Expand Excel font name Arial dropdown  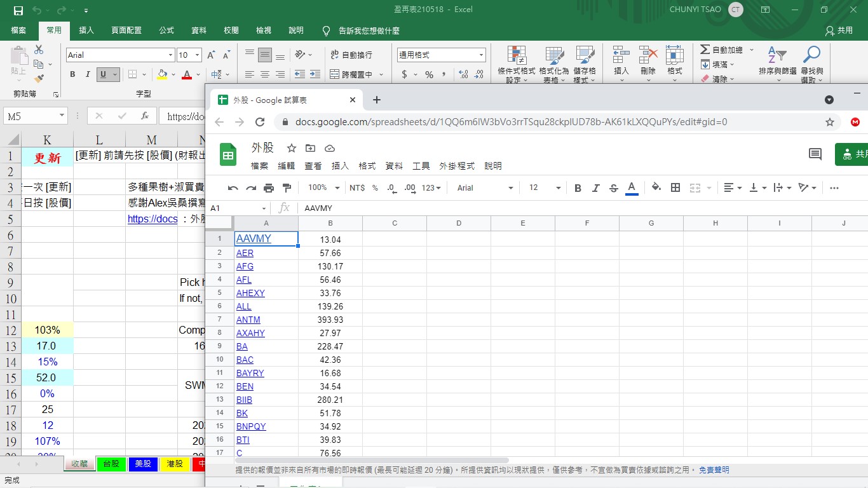(170, 55)
